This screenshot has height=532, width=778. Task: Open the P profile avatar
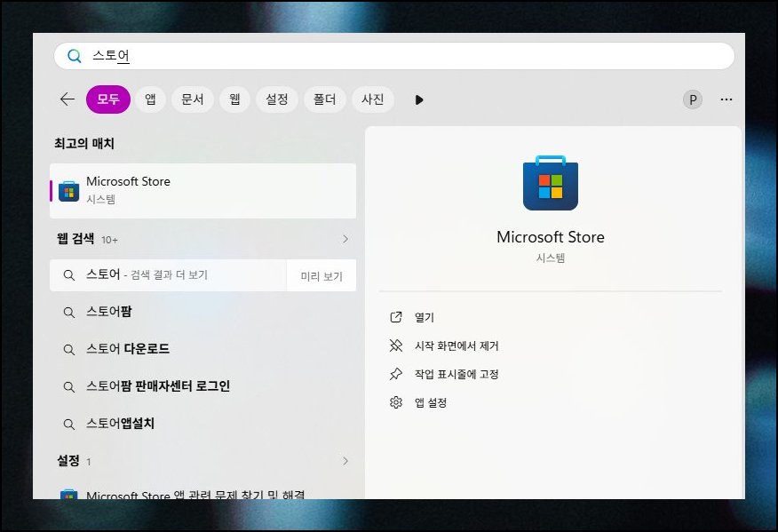pos(693,99)
